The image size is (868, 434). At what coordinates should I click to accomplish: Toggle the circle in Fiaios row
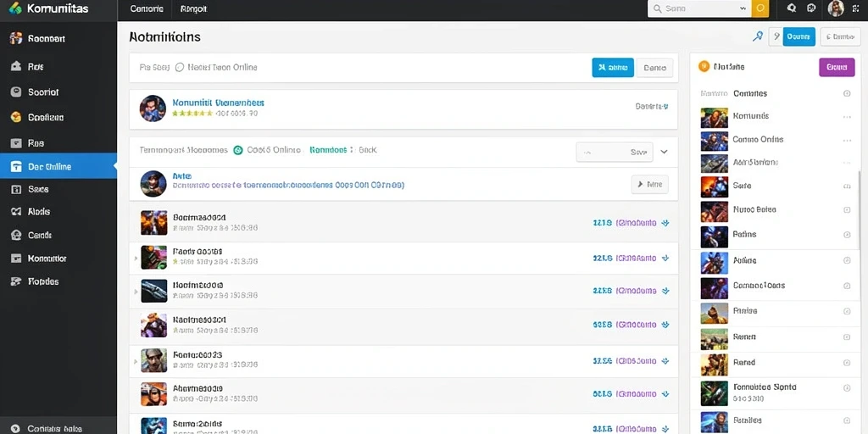tap(847, 311)
